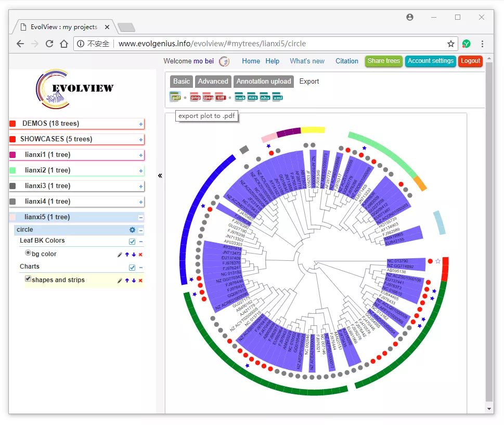Image resolution: width=504 pixels, height=425 pixels.
Task: Edit the bg color dataset pencil
Action: 120,255
